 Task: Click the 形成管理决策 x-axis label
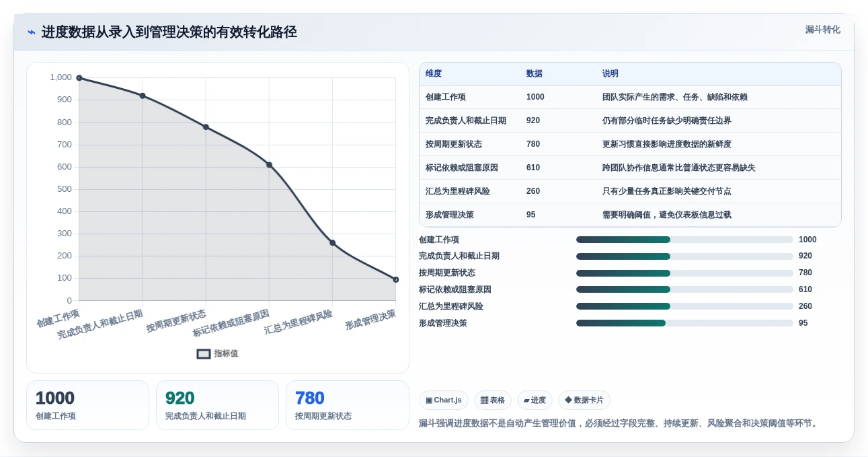click(370, 319)
